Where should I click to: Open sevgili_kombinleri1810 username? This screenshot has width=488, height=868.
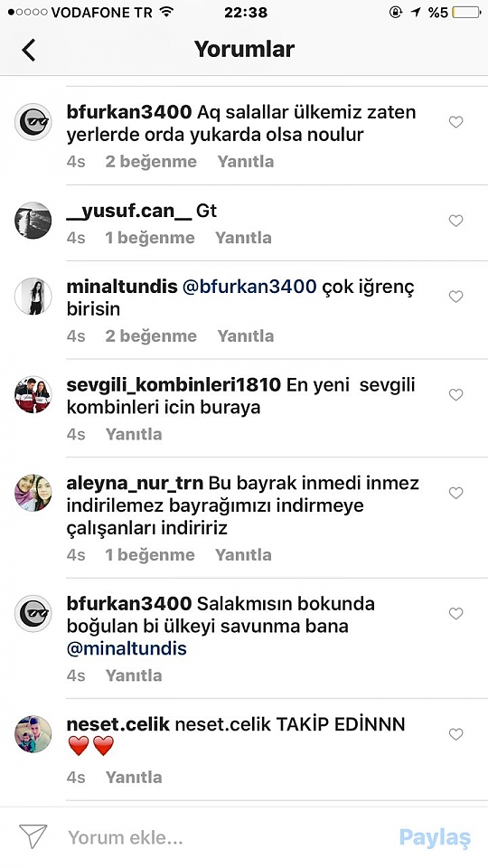(174, 385)
